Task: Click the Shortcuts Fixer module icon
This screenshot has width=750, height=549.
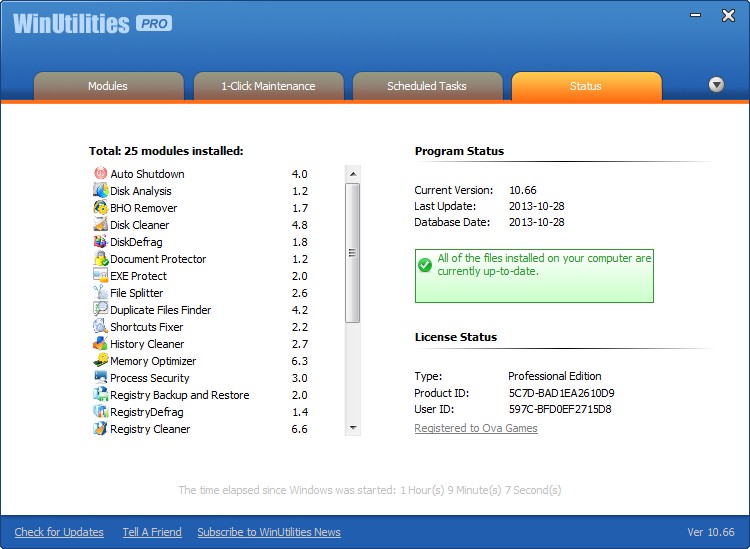Action: pyautogui.click(x=100, y=326)
